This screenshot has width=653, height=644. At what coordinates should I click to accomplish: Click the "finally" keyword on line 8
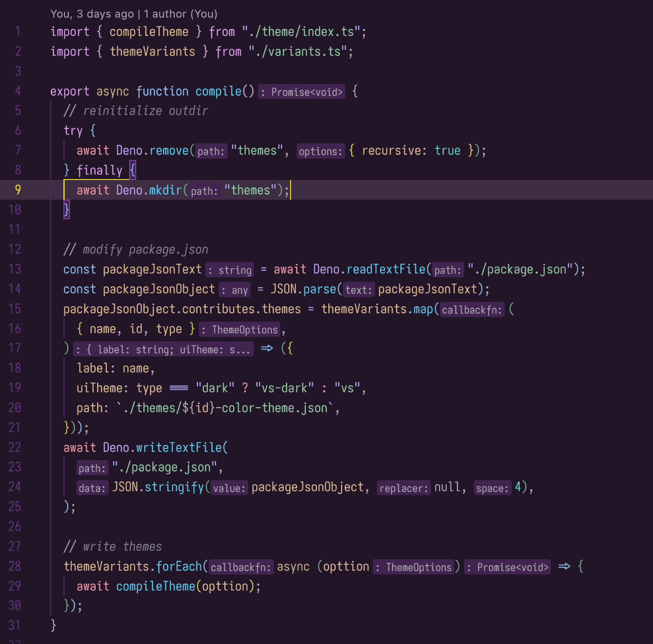[x=99, y=170]
